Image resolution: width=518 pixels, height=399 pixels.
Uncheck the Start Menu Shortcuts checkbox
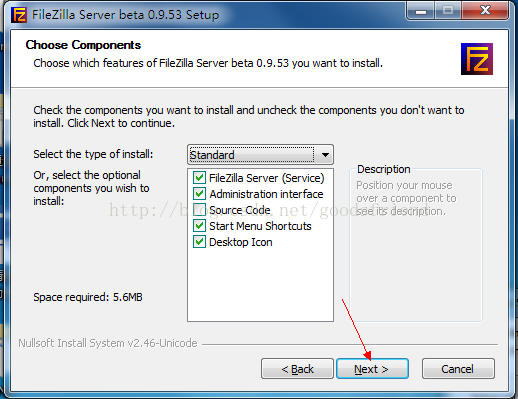click(199, 226)
